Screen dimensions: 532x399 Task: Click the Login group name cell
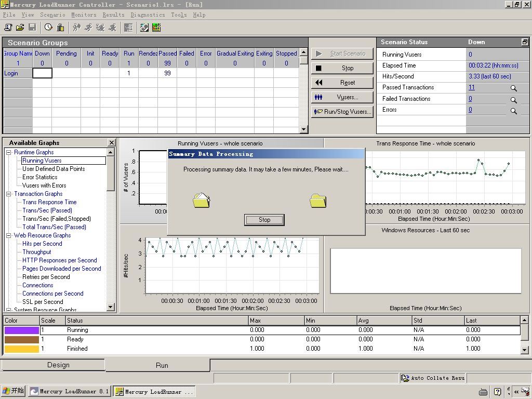18,73
